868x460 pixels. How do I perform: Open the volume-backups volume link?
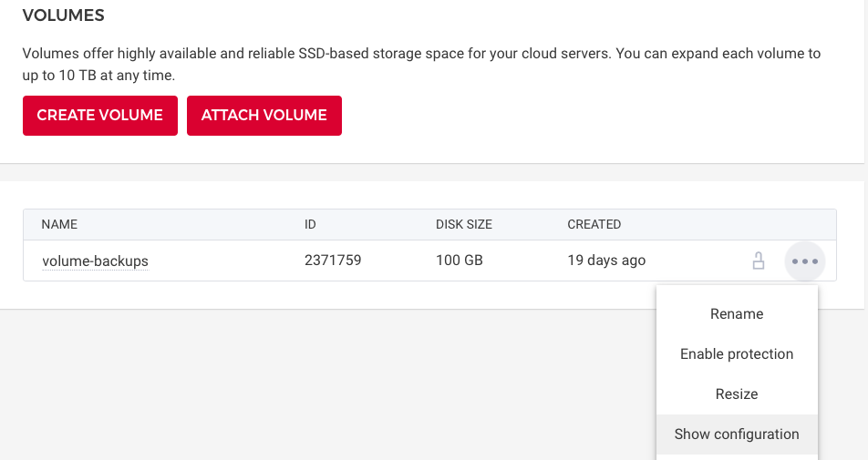95,261
